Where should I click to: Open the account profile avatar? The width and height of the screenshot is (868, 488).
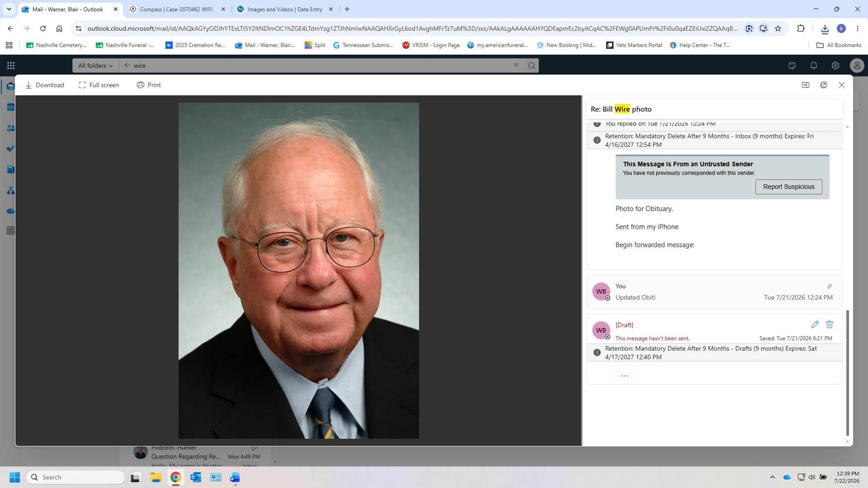click(x=856, y=66)
